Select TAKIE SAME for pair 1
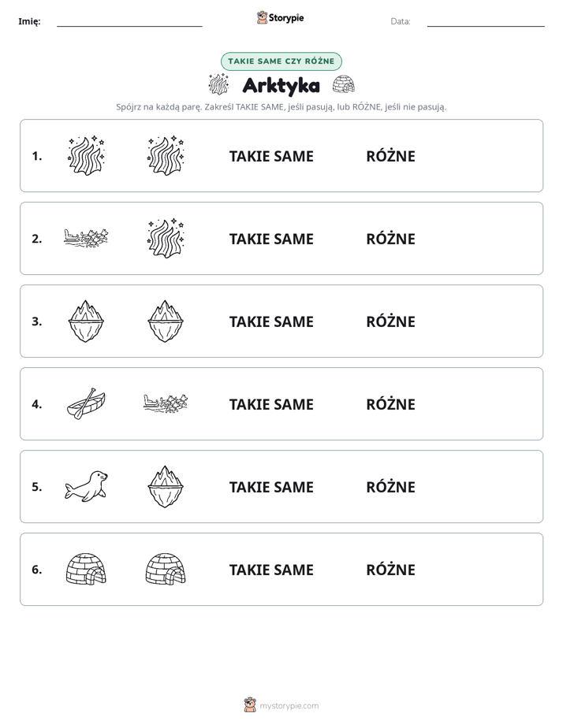563x728 pixels. coord(271,157)
